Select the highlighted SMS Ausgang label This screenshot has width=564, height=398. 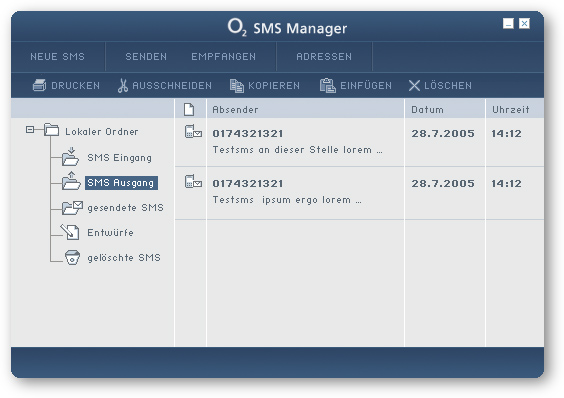pos(121,183)
